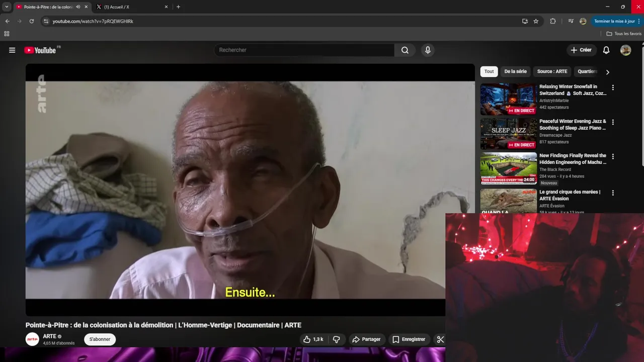644x362 pixels.
Task: Mute the tab via speaker icon
Action: click(78, 7)
